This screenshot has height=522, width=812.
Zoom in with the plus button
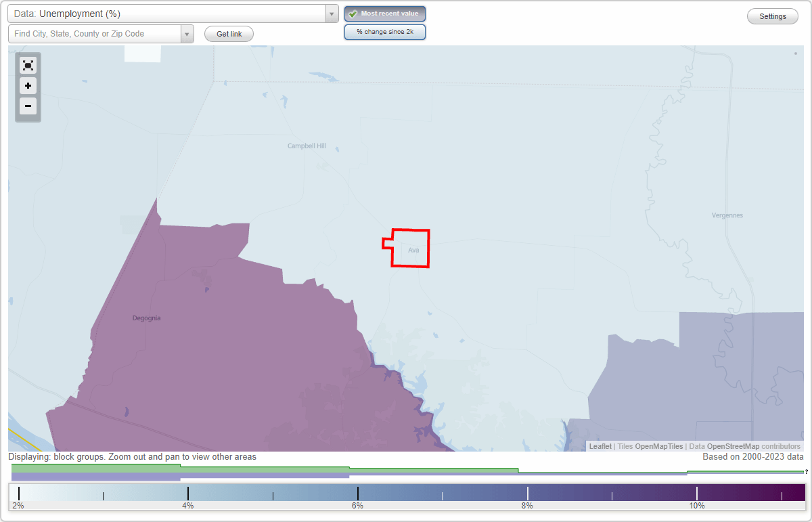pos(28,86)
